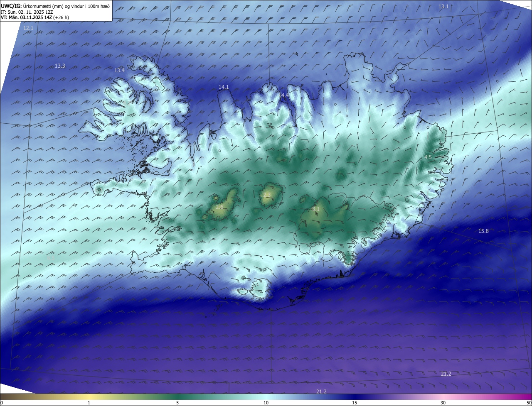Click the "14.1" value label
Viewport: 532px width, 406px height.
tap(224, 87)
